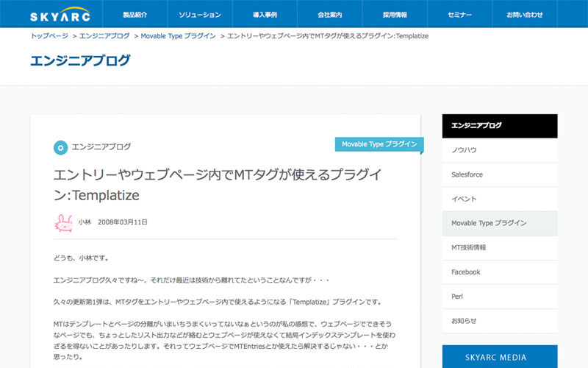Select ノウハウ in the sidebar
Screen dimensions: 588x368
pyautogui.click(x=500, y=150)
